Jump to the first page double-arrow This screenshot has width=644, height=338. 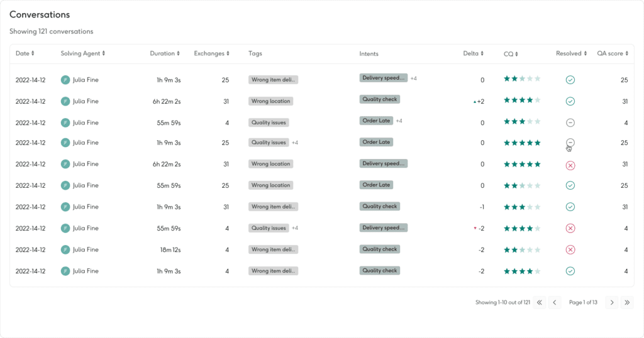(x=539, y=302)
